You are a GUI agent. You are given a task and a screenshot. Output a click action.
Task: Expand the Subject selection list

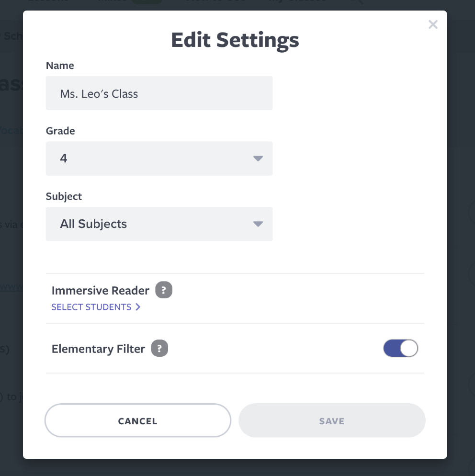pyautogui.click(x=159, y=224)
